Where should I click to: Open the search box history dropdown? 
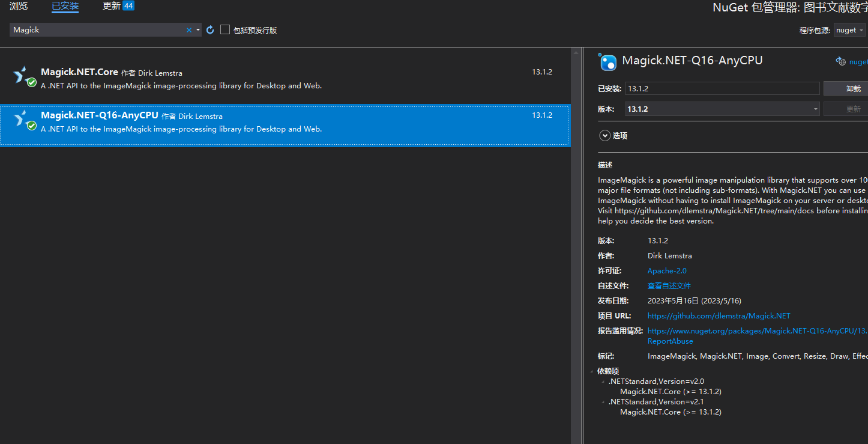click(198, 30)
